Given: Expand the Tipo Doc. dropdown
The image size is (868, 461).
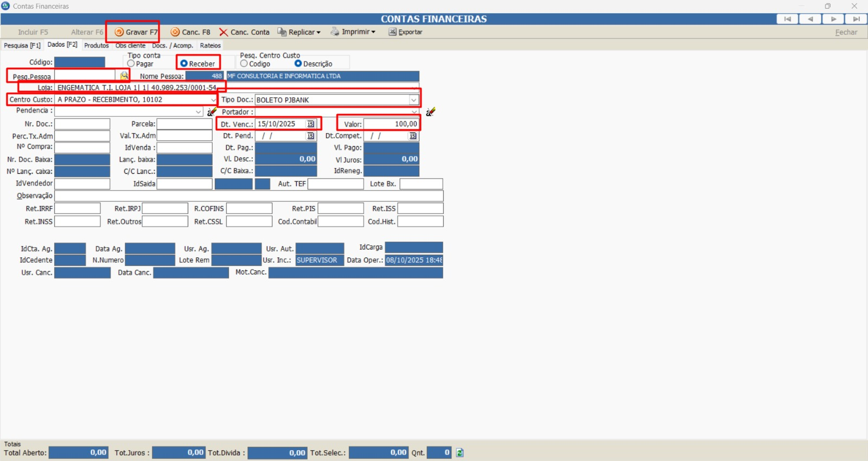Looking at the screenshot, I should [413, 100].
